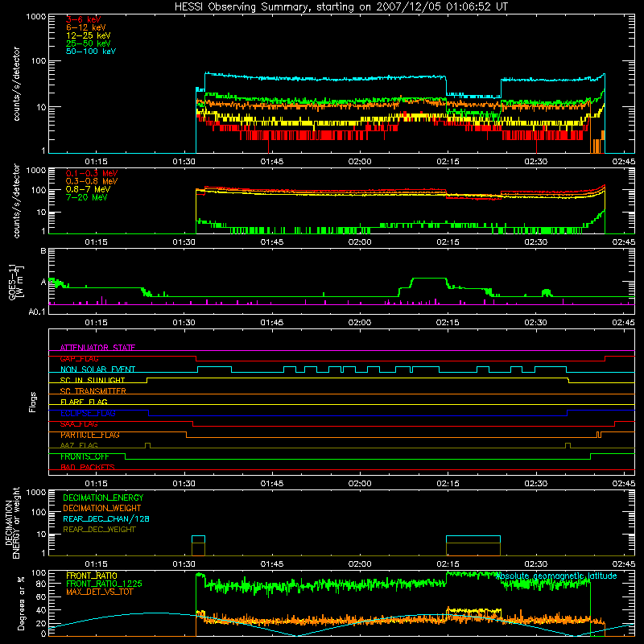The image size is (644, 644).
Task: Pick the NON_SOLAR_EVENT flag label
Action: click(x=97, y=369)
